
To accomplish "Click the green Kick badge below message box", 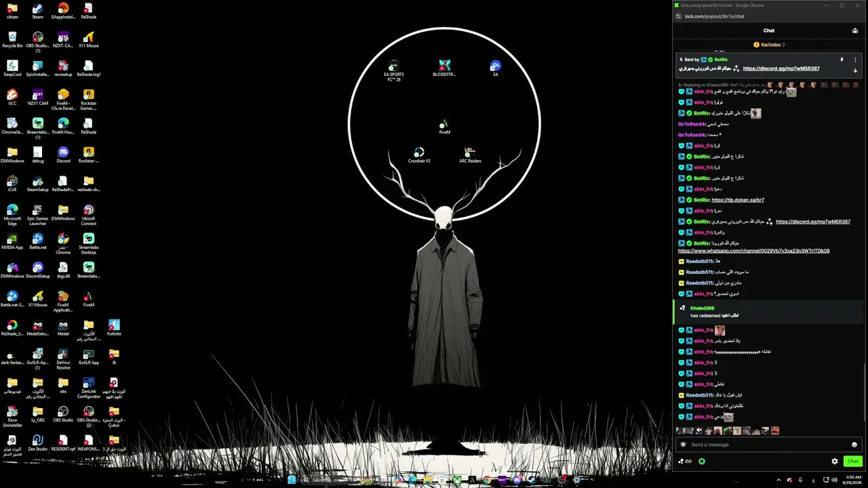I will (x=702, y=462).
